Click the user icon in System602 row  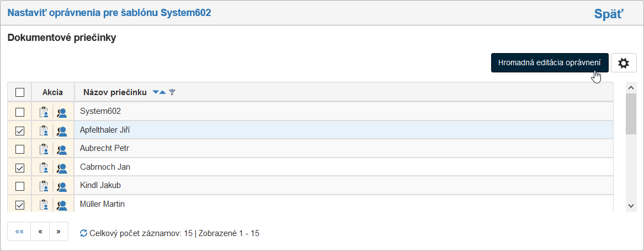coord(62,112)
